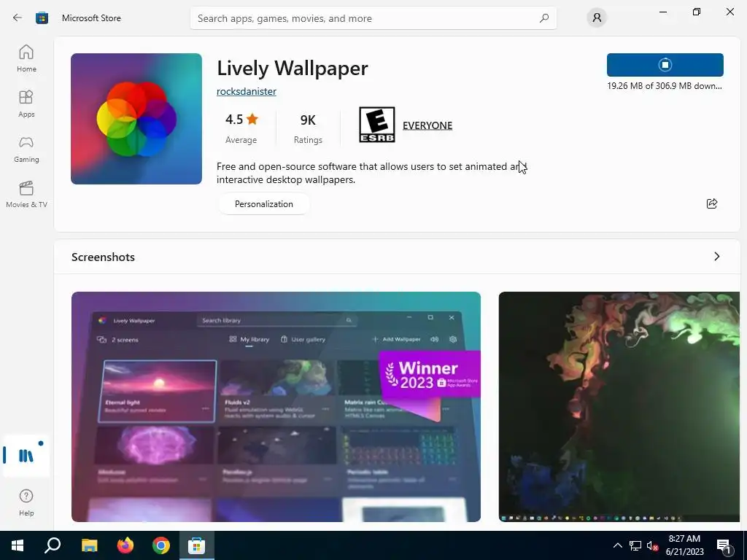Open the Apps section in sidebar
Screen dimensions: 747x560
tap(26, 104)
